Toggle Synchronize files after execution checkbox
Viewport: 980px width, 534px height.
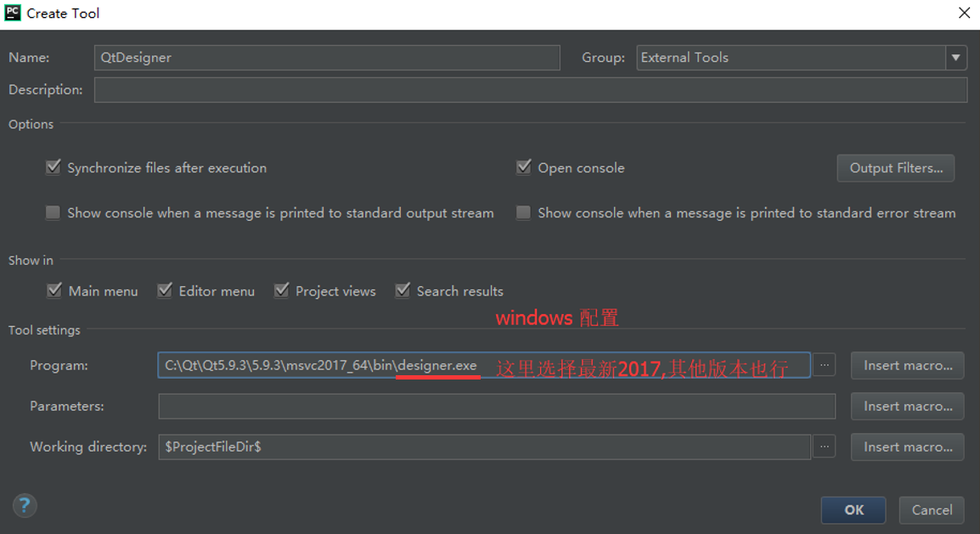(54, 167)
